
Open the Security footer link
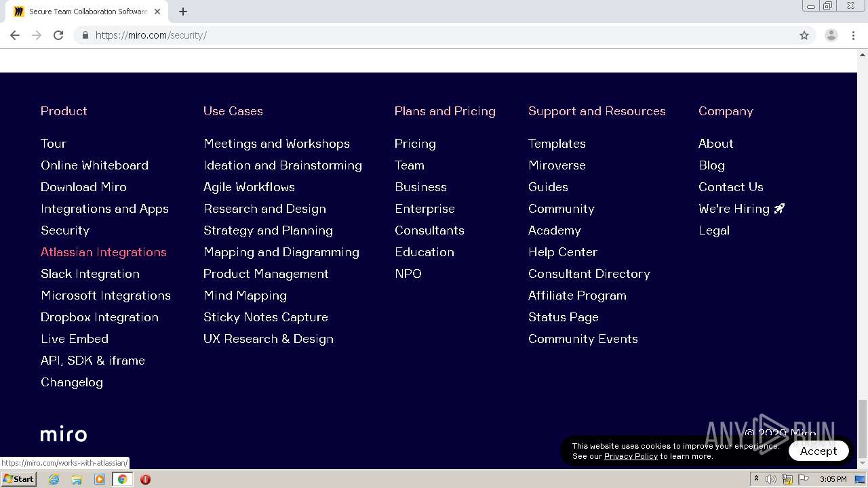pyautogui.click(x=65, y=230)
